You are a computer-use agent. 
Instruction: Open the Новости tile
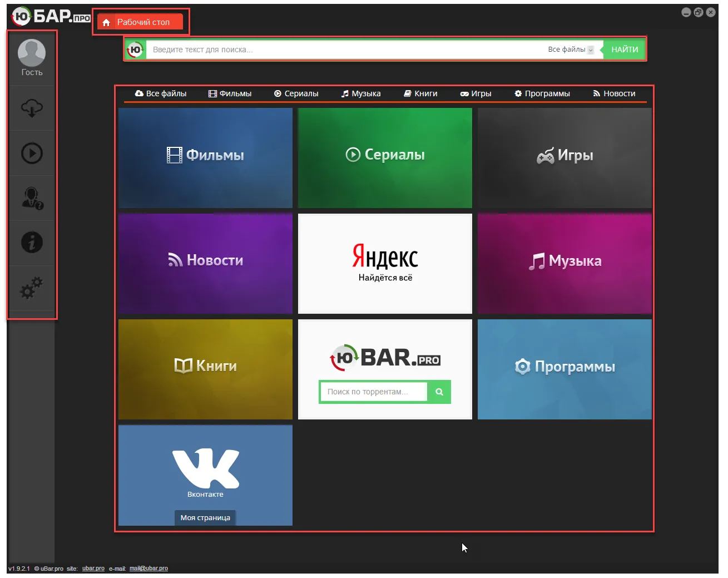[205, 264]
